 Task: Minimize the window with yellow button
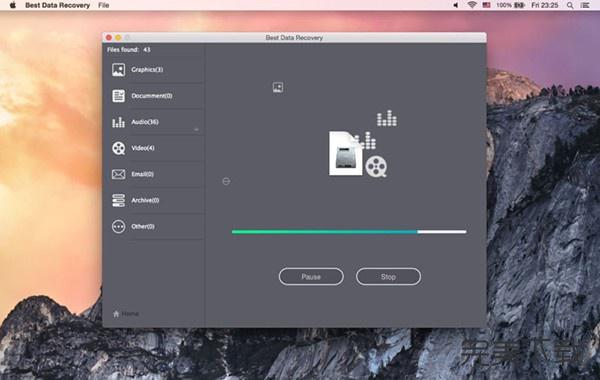(118, 38)
